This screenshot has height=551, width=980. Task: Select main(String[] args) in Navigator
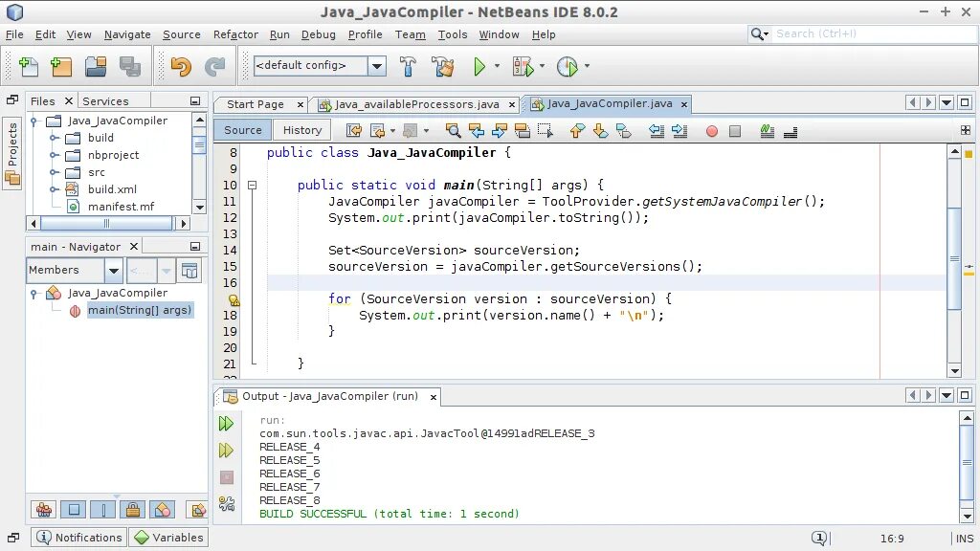click(x=140, y=310)
